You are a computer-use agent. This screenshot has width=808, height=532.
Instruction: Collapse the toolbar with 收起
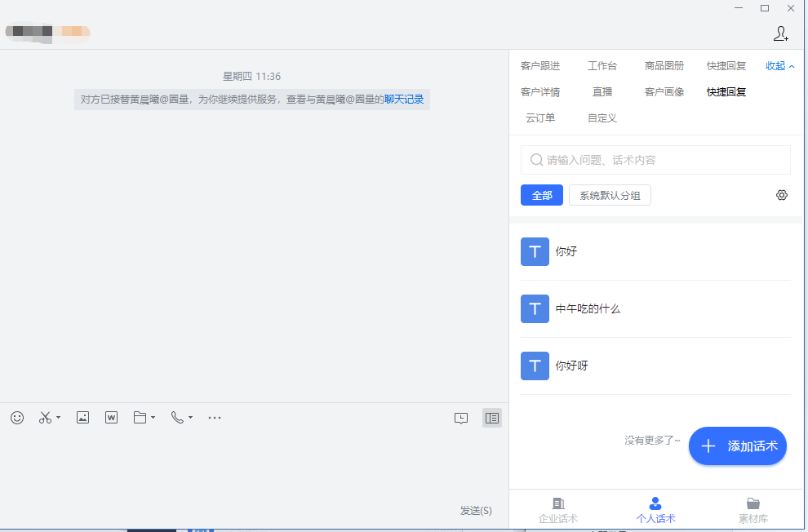(779, 66)
